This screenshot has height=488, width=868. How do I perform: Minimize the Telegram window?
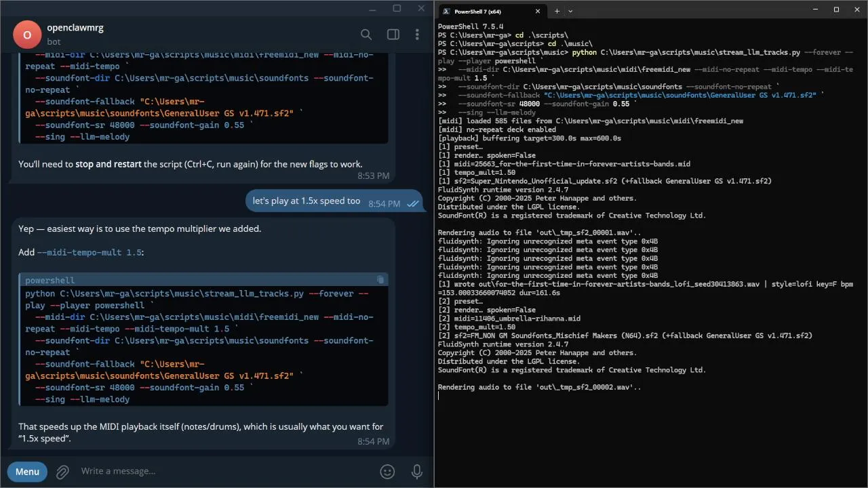(x=372, y=8)
